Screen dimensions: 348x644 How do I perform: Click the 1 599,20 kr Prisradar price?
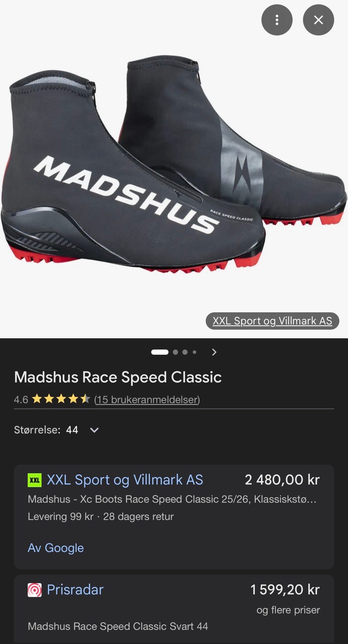[x=285, y=590]
